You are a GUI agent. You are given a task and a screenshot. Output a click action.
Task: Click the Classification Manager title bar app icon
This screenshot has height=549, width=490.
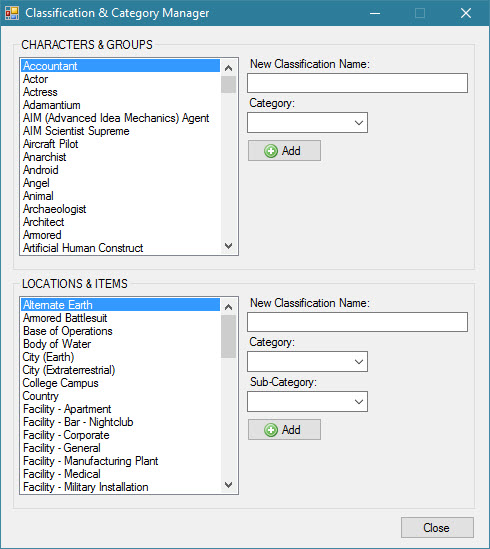12,13
